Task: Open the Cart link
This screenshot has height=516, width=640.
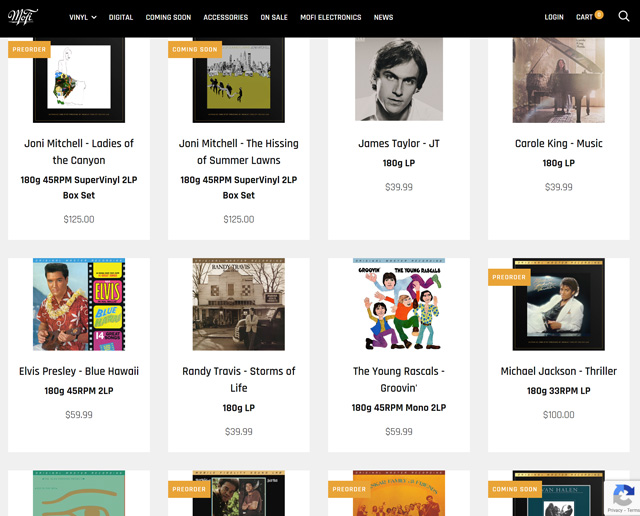Action: click(584, 17)
